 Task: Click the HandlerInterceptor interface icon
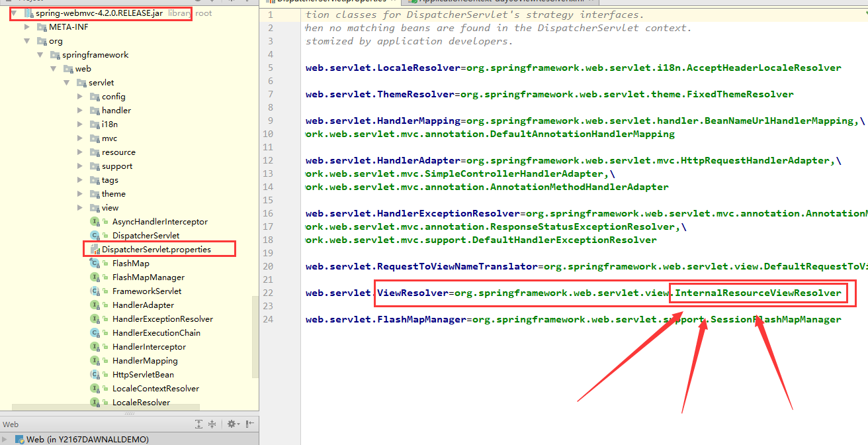pyautogui.click(x=96, y=346)
